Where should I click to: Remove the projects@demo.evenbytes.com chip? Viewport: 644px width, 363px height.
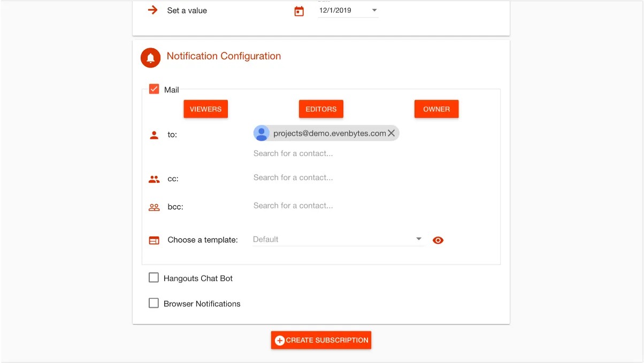tap(392, 133)
